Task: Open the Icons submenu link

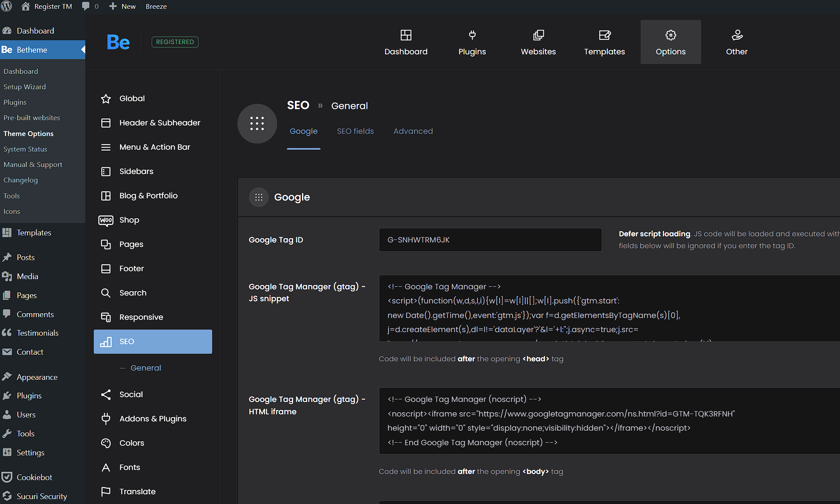Action: pos(12,212)
